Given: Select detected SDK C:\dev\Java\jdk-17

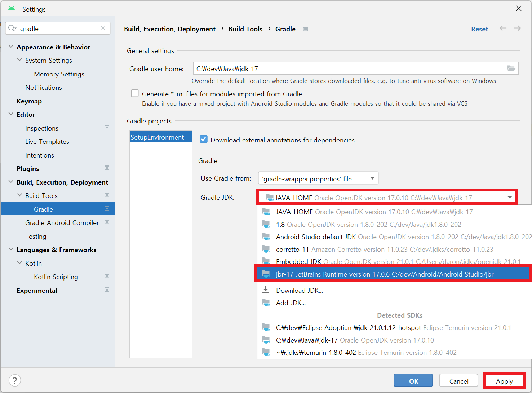Looking at the screenshot, I should 395,340.
